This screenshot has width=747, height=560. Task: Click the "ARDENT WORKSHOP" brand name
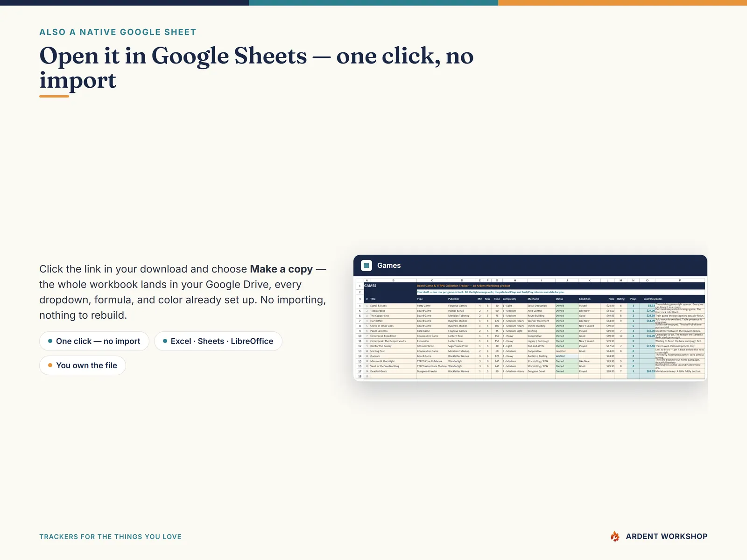pyautogui.click(x=667, y=537)
